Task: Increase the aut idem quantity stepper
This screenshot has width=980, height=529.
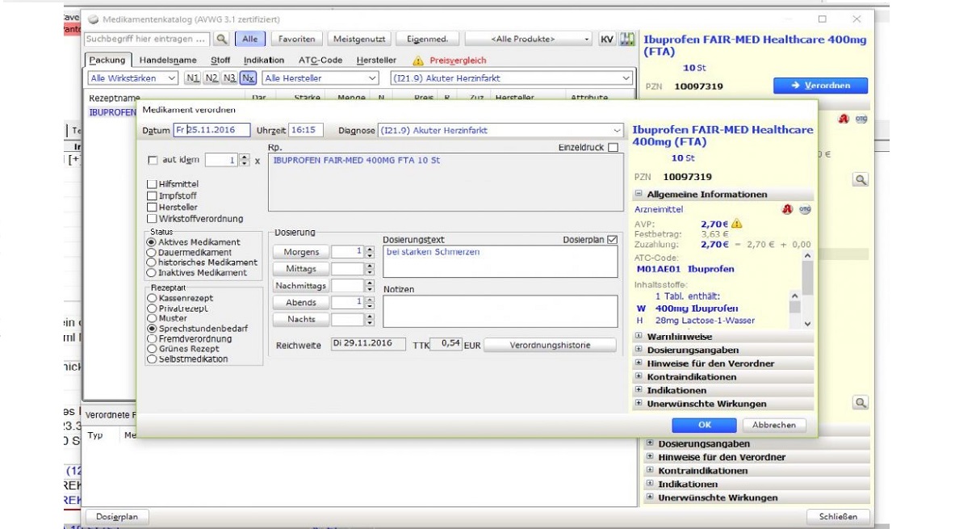Action: tap(245, 157)
